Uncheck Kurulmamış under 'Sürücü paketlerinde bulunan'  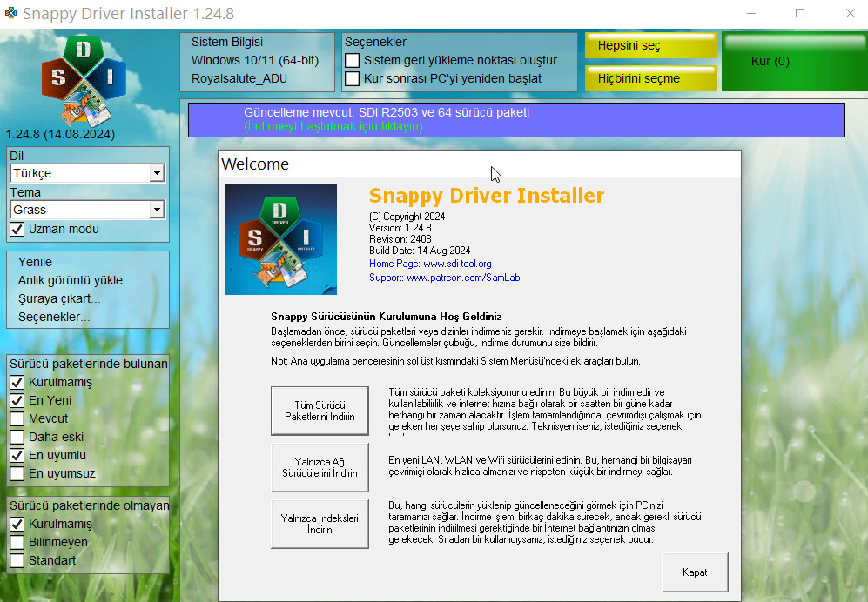click(17, 382)
